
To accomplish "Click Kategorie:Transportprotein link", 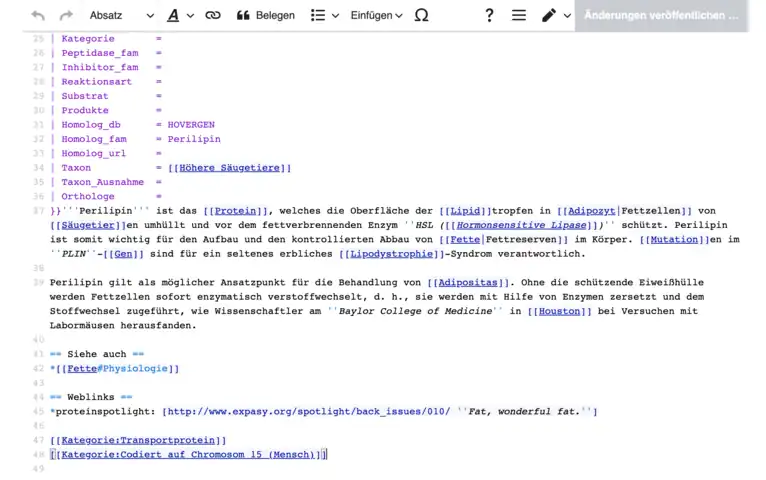I will click(x=138, y=440).
